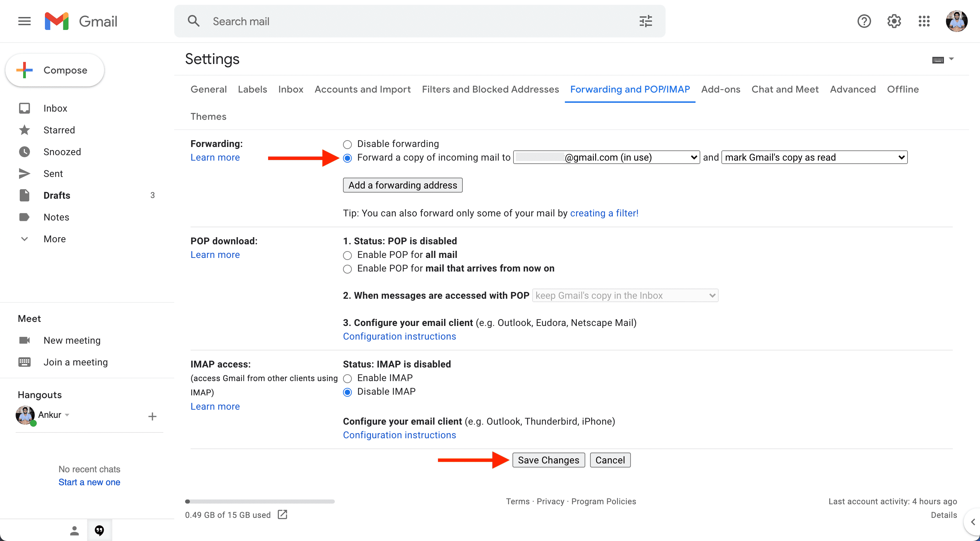Open the Snoozed clock icon
Screen dimensions: 980x541
[24, 152]
